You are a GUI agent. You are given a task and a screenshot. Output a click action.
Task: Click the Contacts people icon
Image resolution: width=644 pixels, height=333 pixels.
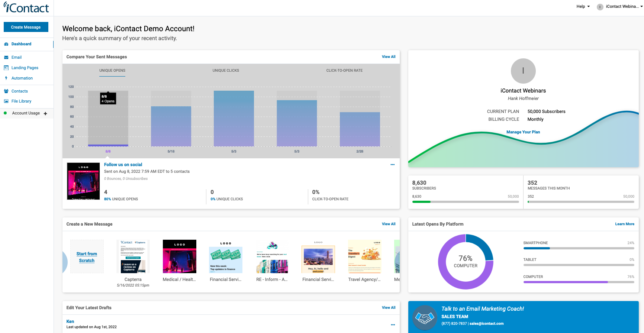(x=6, y=91)
